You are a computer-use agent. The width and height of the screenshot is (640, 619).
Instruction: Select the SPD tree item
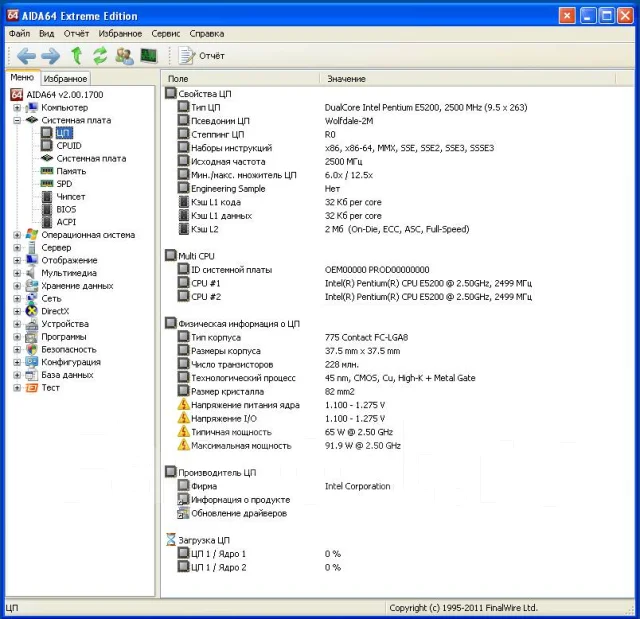click(x=64, y=184)
